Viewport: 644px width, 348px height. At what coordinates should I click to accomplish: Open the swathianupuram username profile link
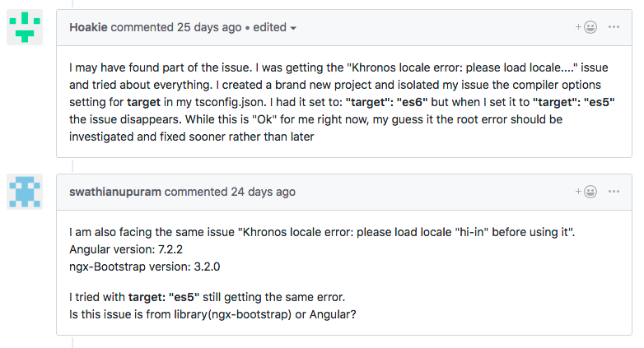tap(116, 192)
